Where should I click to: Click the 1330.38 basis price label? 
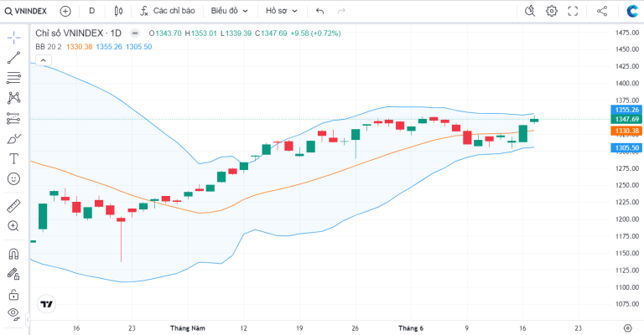[x=626, y=131]
